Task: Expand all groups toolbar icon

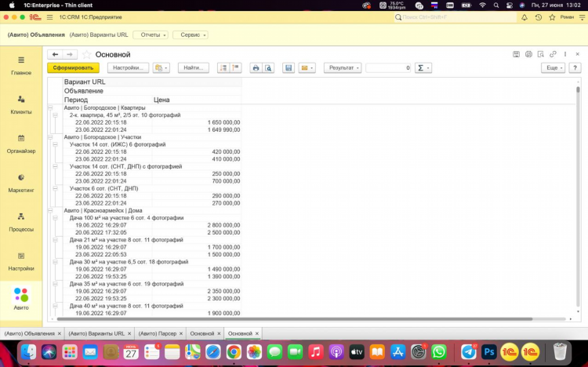Action: click(223, 68)
